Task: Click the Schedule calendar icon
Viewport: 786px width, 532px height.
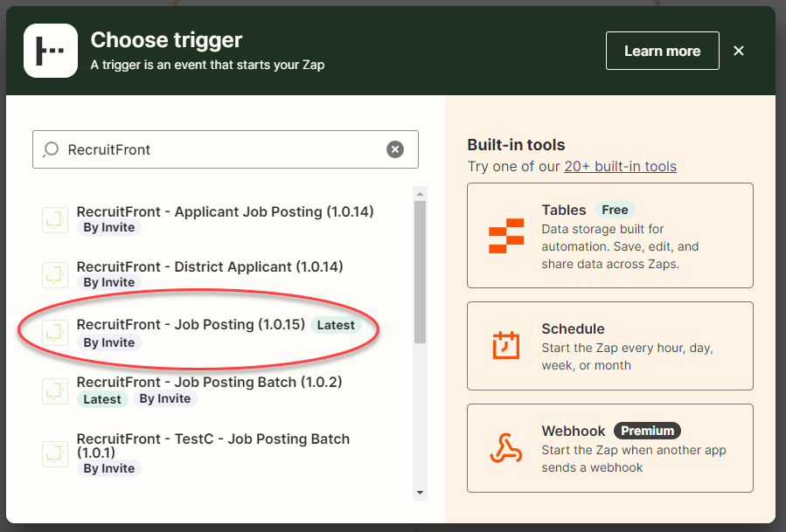Action: (x=506, y=345)
